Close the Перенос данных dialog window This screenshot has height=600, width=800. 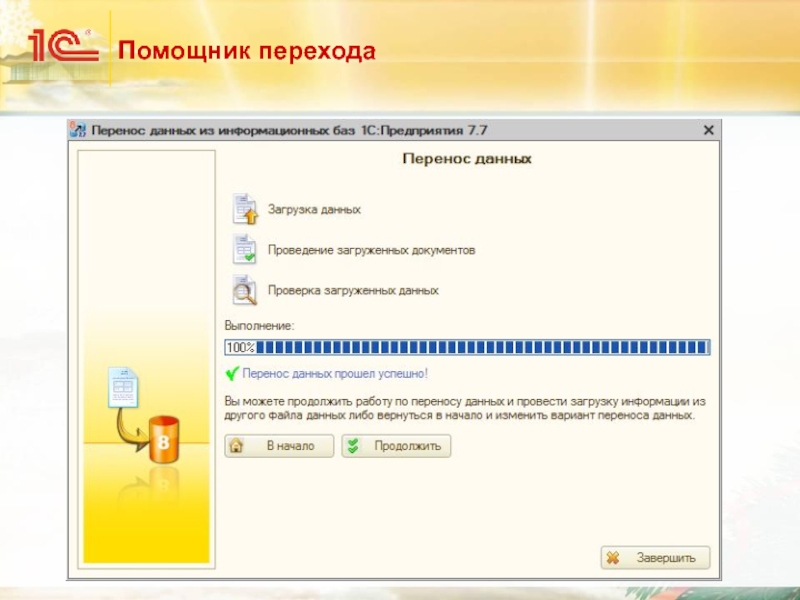click(708, 130)
